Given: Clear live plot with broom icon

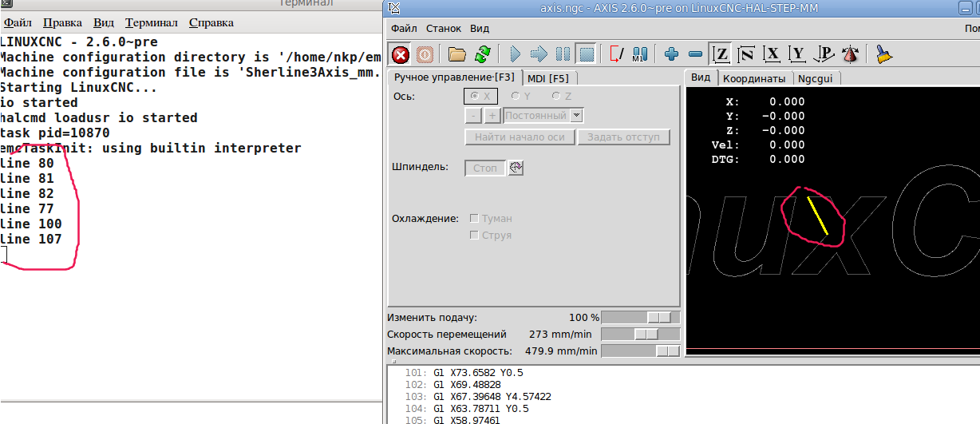Looking at the screenshot, I should (883, 54).
